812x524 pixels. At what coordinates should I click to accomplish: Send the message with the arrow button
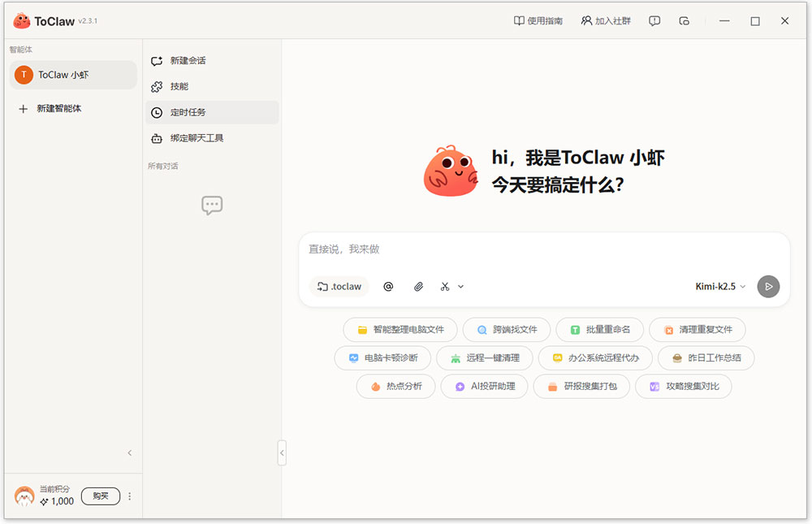[768, 287]
